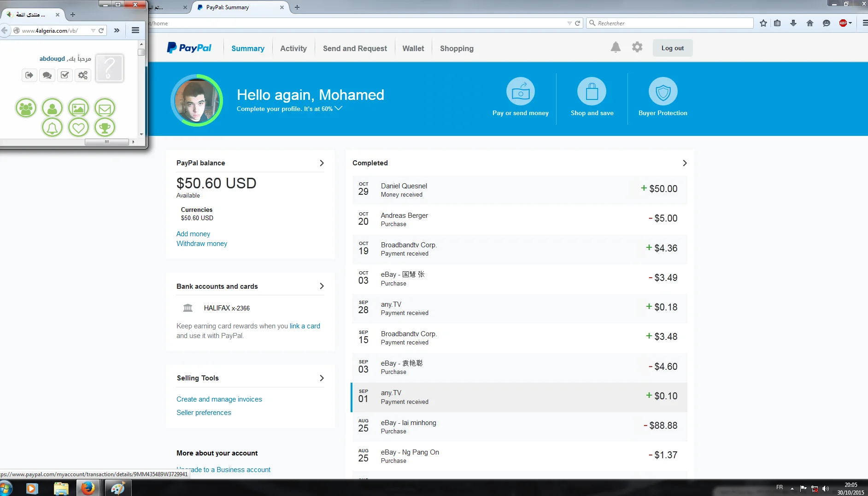Click the Log out button

672,48
